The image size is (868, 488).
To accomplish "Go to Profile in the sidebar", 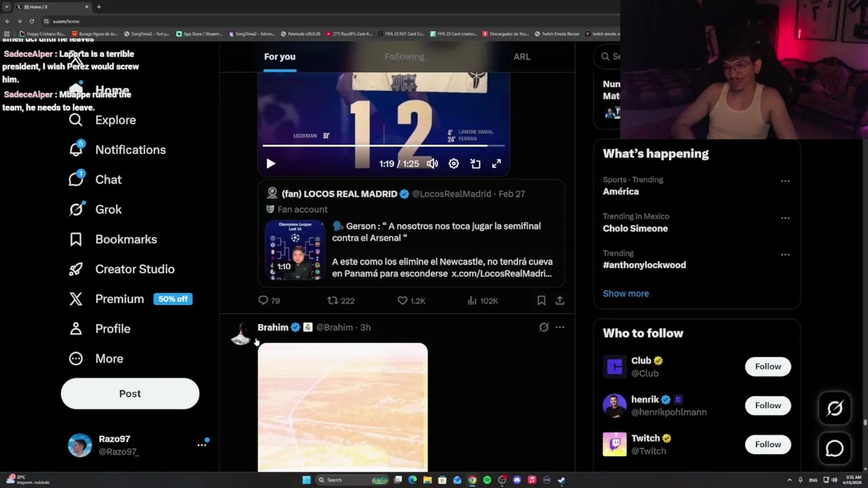I will click(99, 329).
